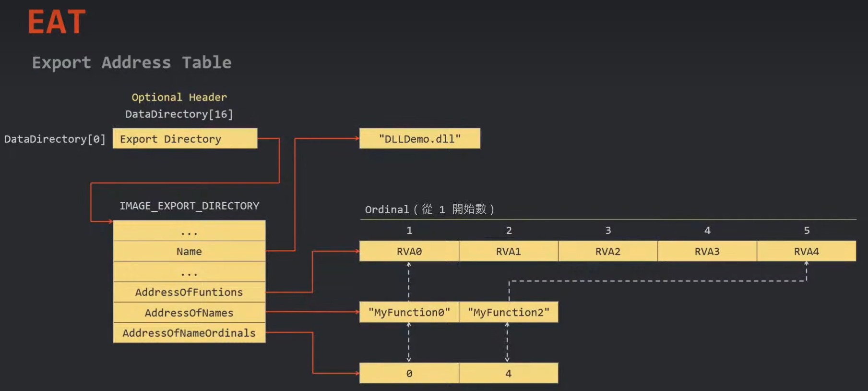
Task: Click the Optional Header label
Action: pyautogui.click(x=179, y=97)
